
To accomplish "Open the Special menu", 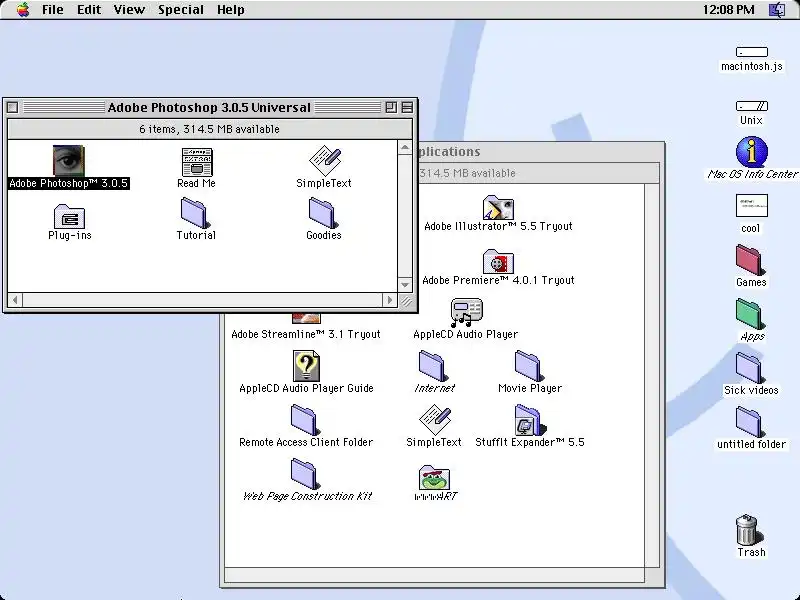I will click(181, 10).
